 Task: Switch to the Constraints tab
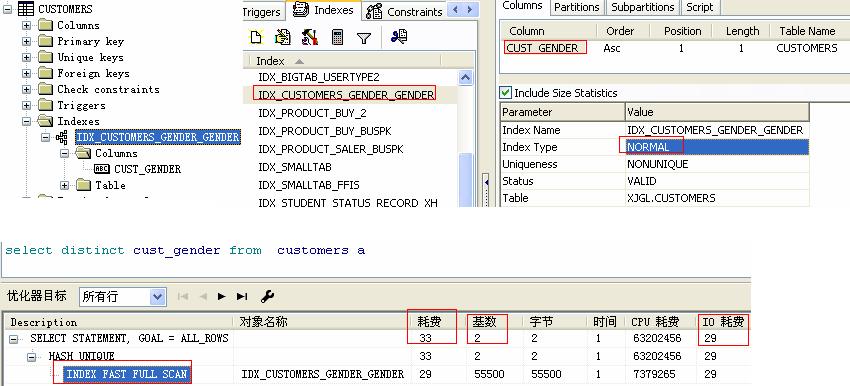pos(404,11)
